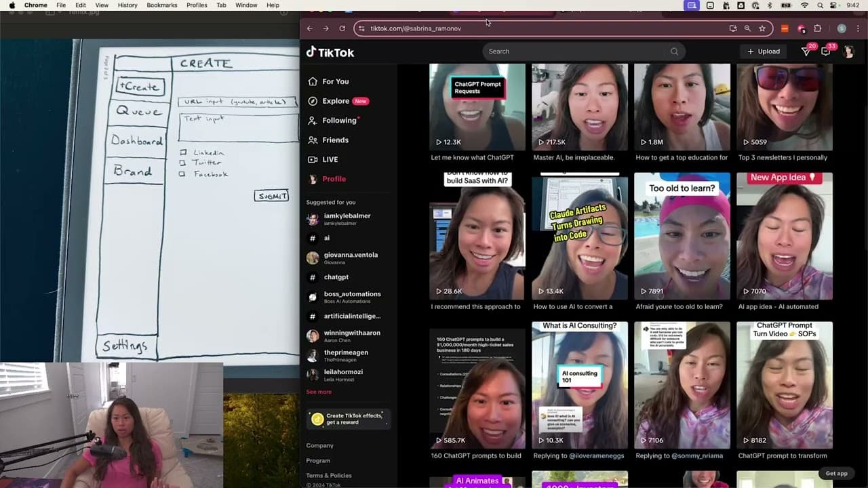Bookmark page with the star icon
Viewport: 868px width, 488px height.
click(x=762, y=28)
